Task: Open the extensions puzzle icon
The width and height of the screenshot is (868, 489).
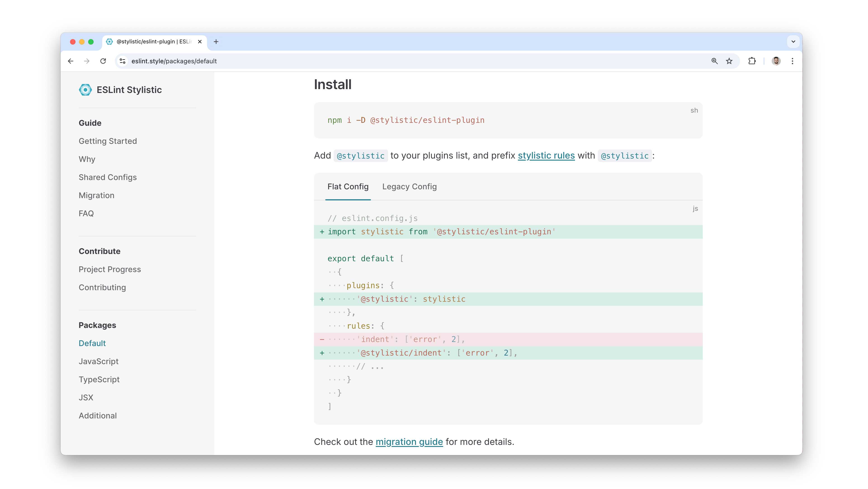Action: [752, 61]
